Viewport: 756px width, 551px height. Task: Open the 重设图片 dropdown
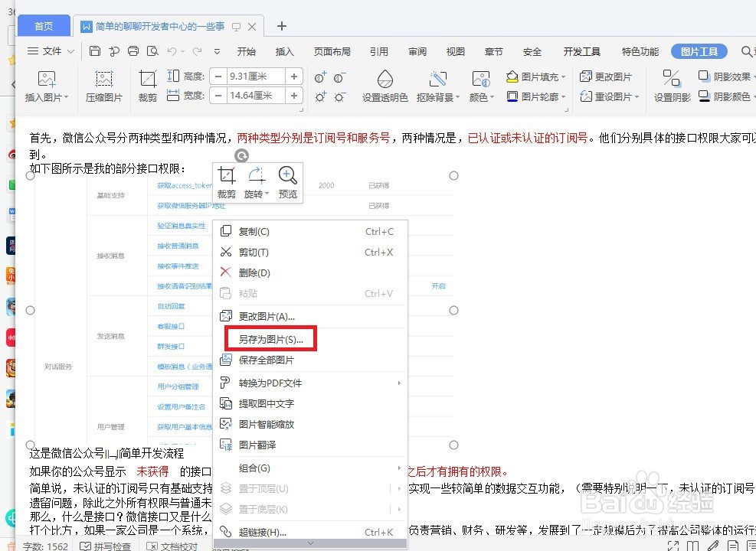tap(637, 97)
